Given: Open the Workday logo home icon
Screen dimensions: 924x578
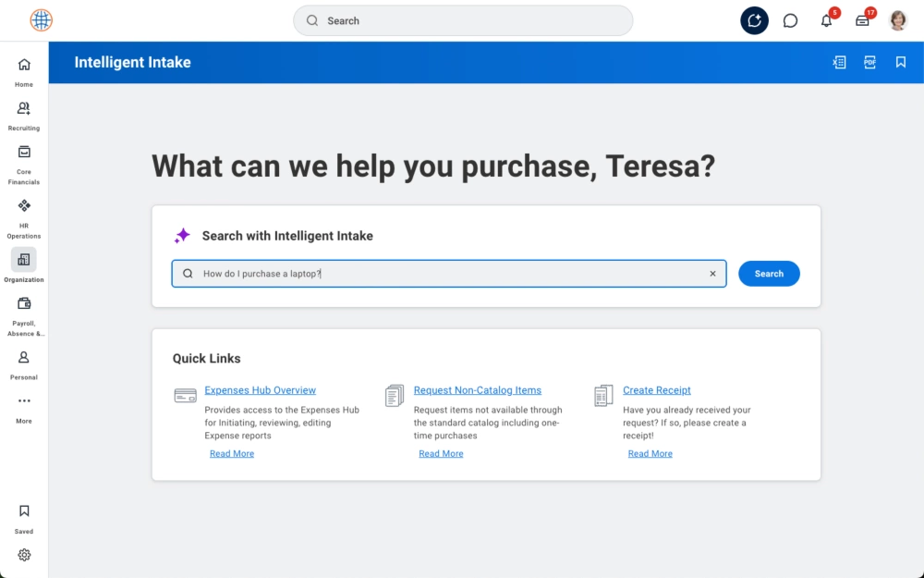Looking at the screenshot, I should tap(42, 20).
